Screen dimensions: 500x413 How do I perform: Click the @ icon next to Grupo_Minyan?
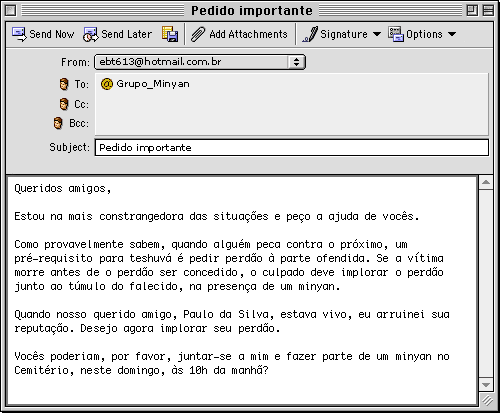click(x=107, y=84)
